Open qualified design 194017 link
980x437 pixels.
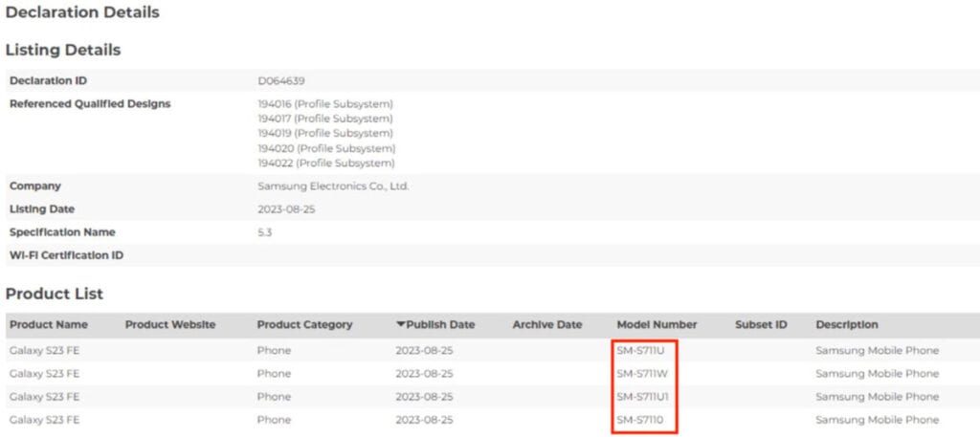[x=325, y=119]
